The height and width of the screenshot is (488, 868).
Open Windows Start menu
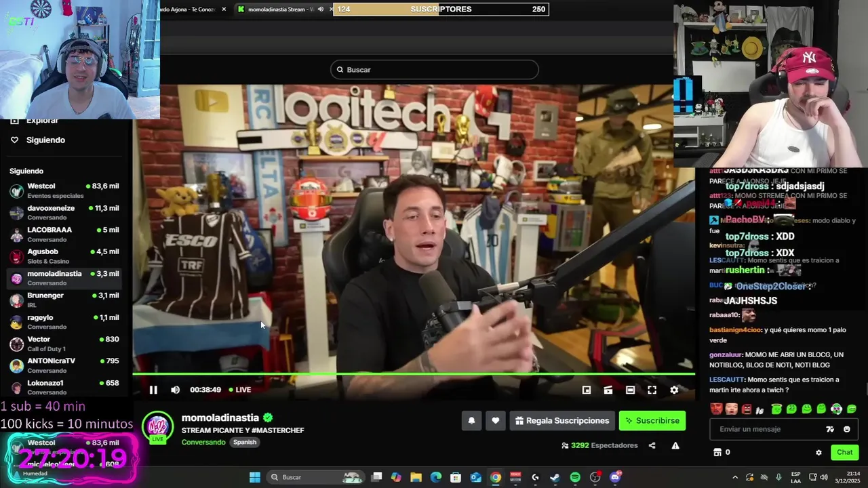pyautogui.click(x=255, y=477)
